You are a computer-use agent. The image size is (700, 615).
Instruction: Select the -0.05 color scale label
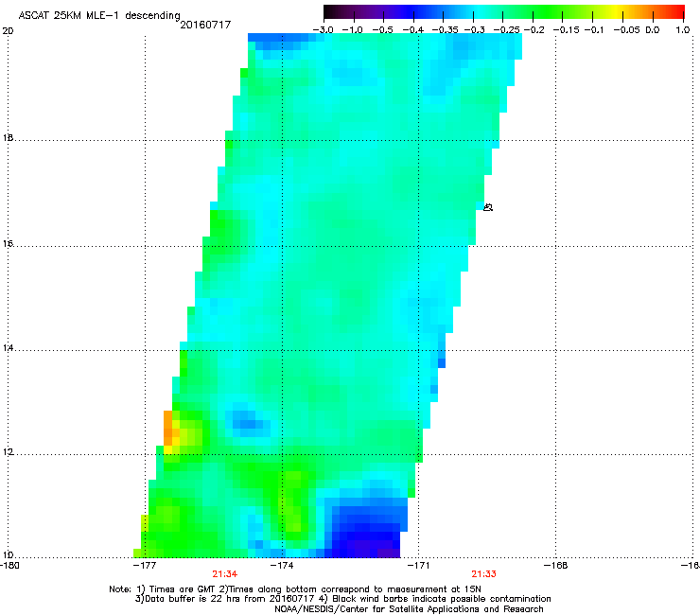(626, 30)
